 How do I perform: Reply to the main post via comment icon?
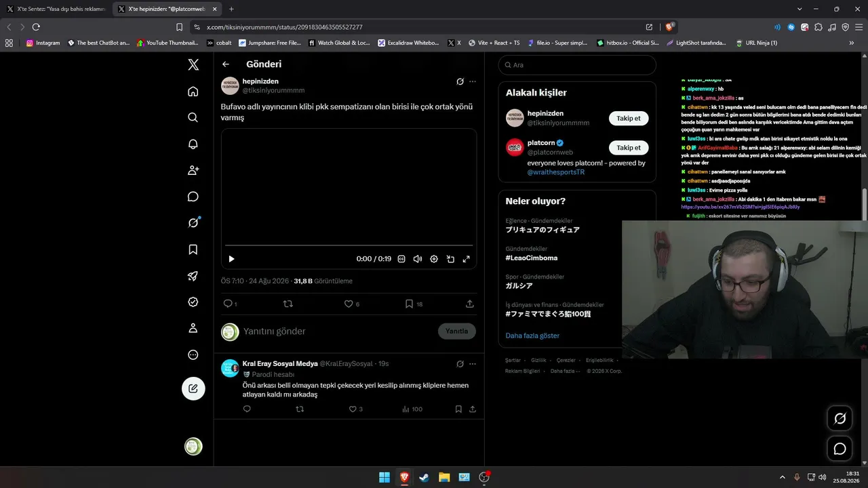pyautogui.click(x=228, y=304)
